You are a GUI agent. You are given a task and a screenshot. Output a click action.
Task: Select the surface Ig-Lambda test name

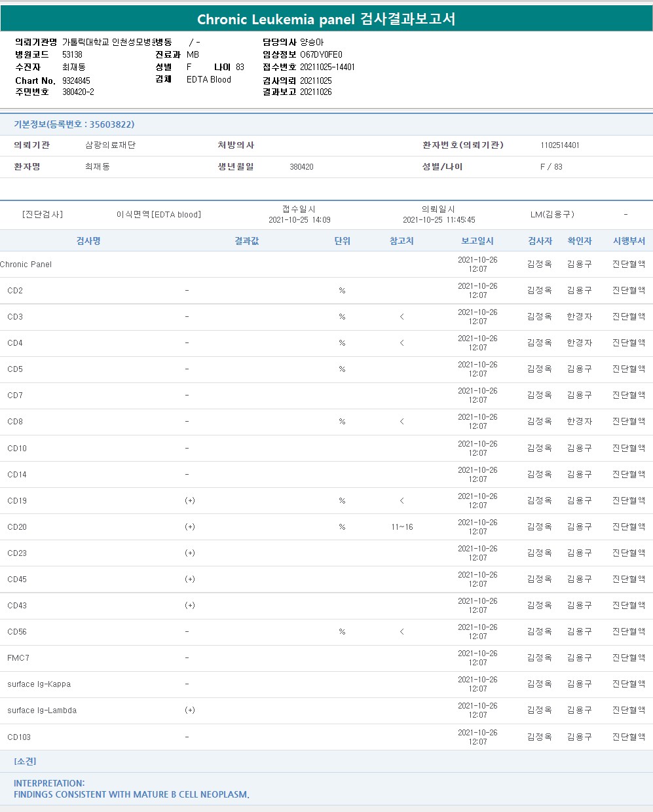click(42, 710)
